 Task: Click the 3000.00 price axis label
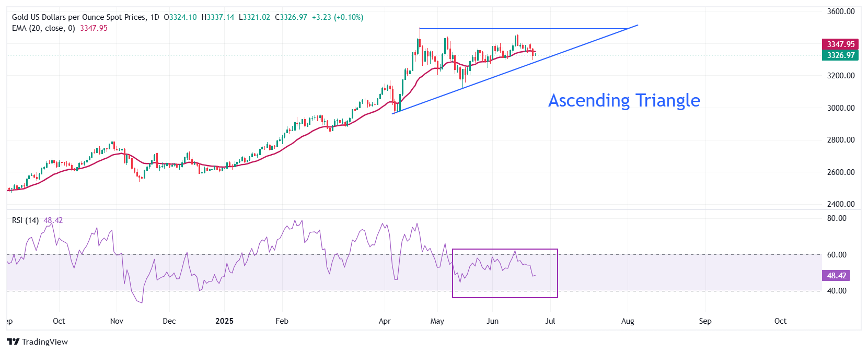point(840,108)
